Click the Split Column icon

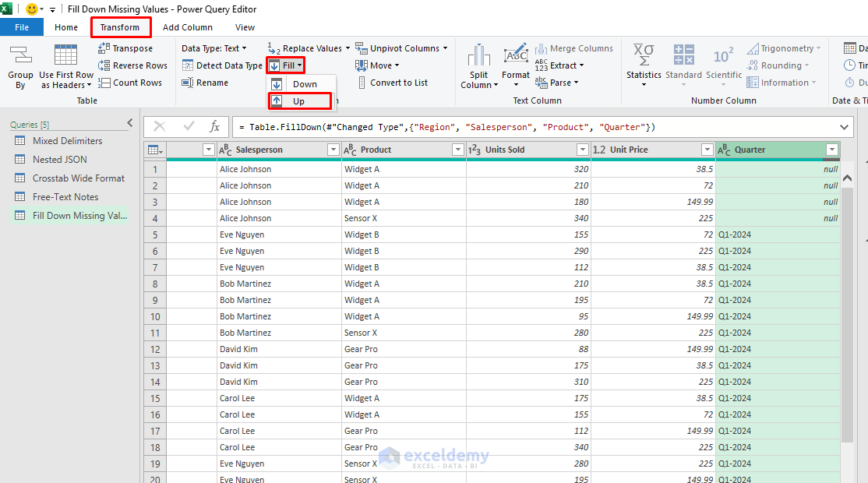pos(479,56)
